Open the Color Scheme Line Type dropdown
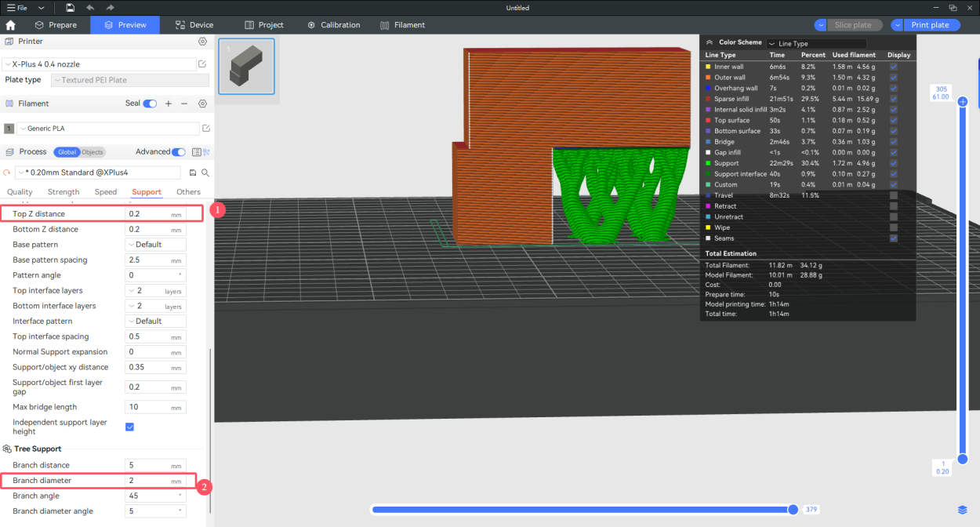The width and height of the screenshot is (980, 527). pyautogui.click(x=816, y=44)
